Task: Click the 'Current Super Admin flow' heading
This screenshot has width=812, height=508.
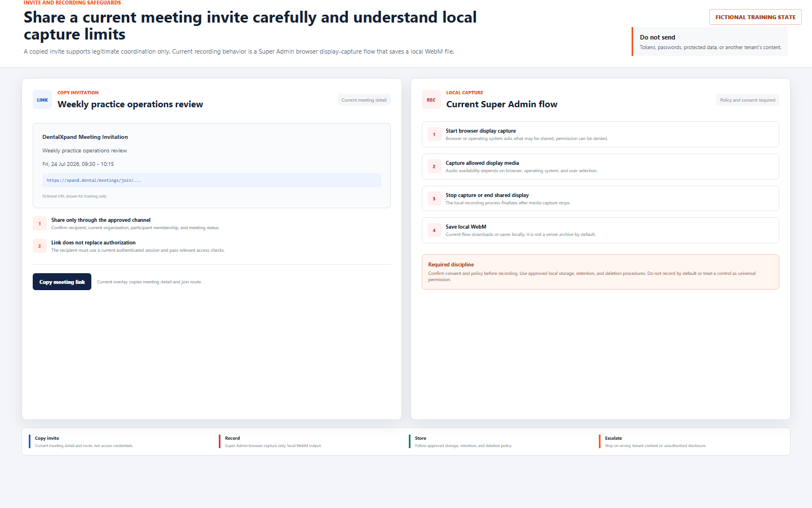Action: [502, 104]
